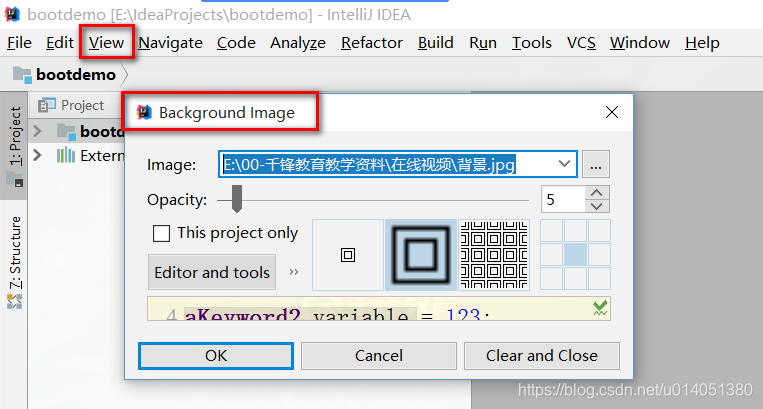This screenshot has height=409, width=763.
Task: Open the Help menu
Action: click(702, 43)
